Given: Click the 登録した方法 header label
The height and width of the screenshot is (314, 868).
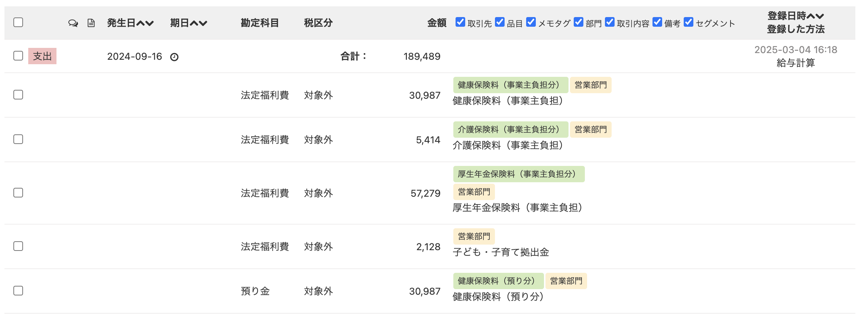Looking at the screenshot, I should point(796,29).
